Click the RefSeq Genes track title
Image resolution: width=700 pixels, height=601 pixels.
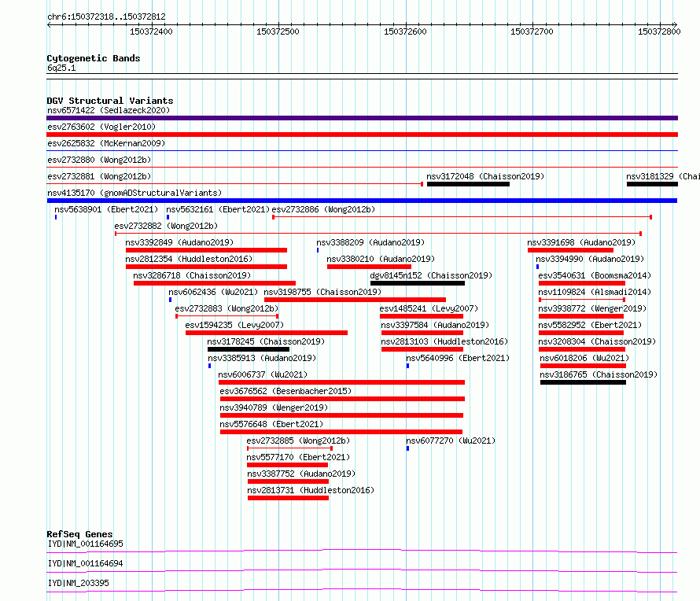tap(80, 534)
